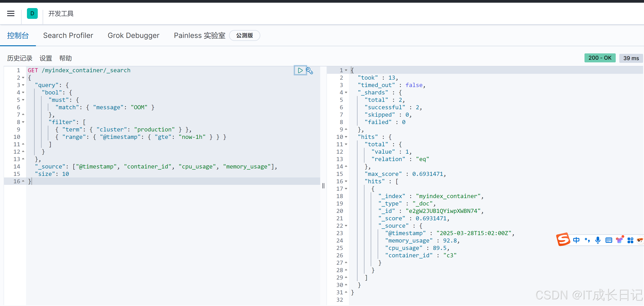
Task: Collapse "_shards" object in response panel
Action: click(346, 92)
